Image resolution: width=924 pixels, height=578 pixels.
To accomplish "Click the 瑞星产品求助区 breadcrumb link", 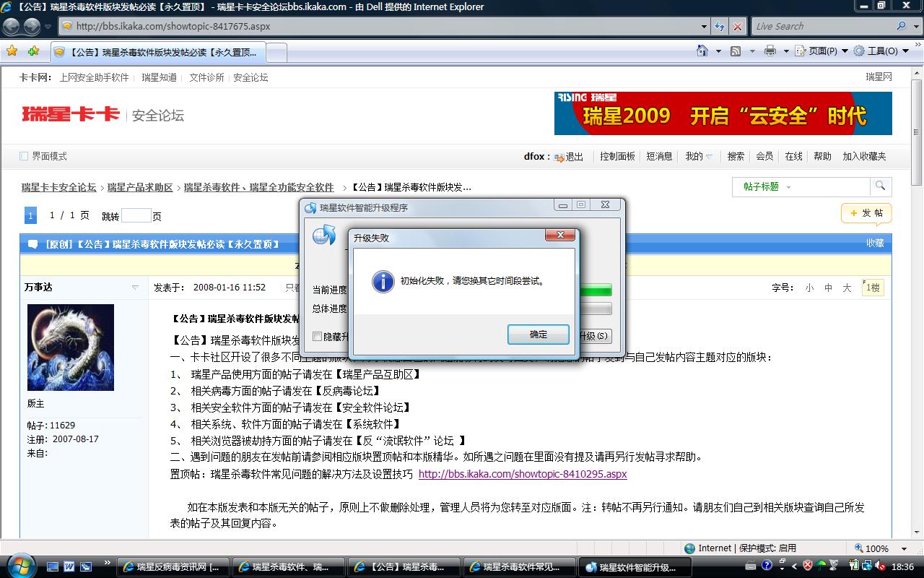I will [140, 187].
